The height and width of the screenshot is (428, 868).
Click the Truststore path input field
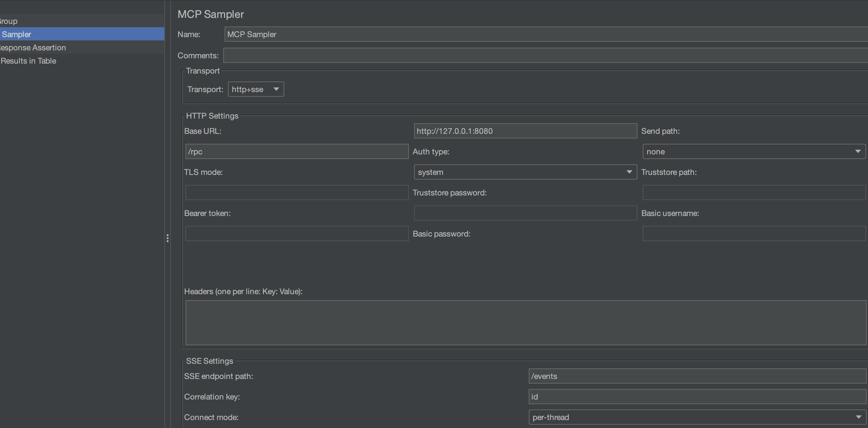(297, 193)
